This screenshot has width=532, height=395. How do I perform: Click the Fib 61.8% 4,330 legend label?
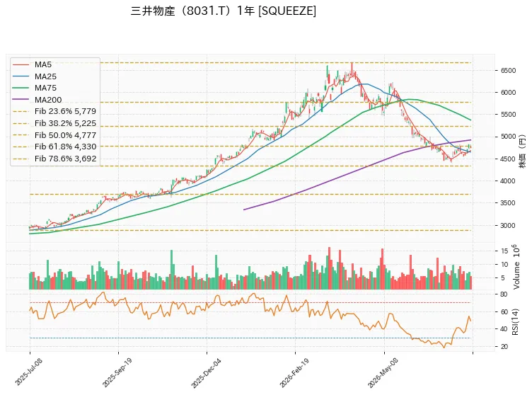click(x=65, y=147)
